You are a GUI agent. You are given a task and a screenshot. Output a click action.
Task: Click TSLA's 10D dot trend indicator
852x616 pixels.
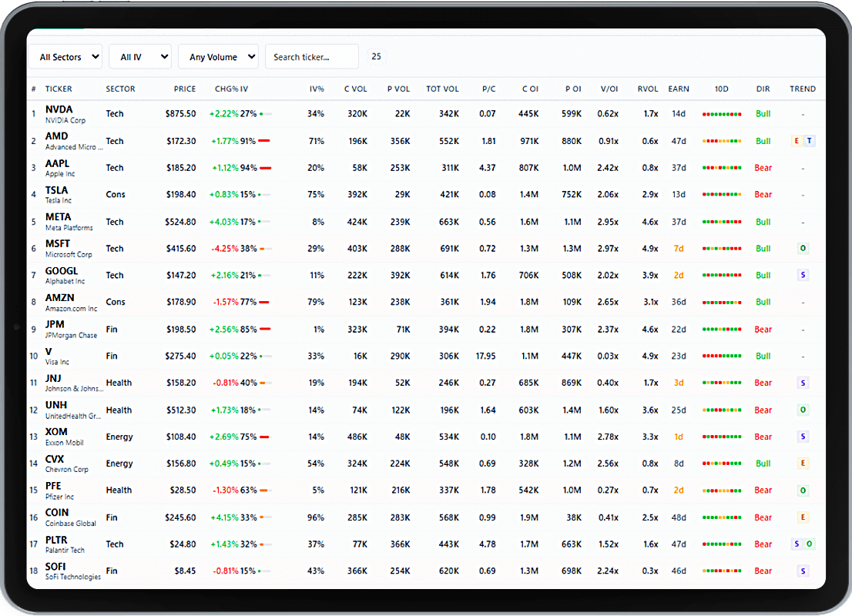721,194
